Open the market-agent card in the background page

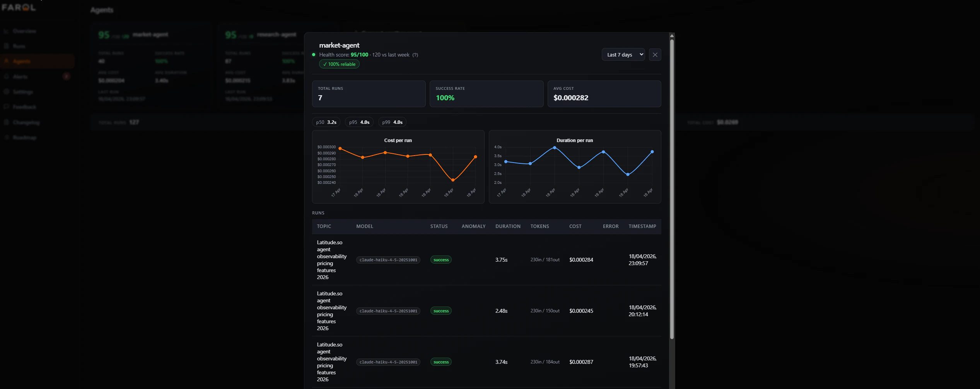click(x=152, y=66)
